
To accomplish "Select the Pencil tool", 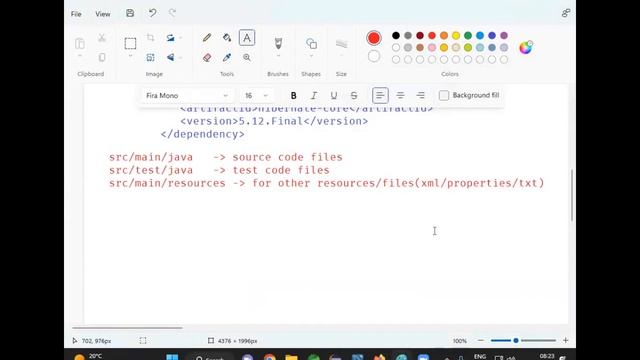I will coord(207,38).
